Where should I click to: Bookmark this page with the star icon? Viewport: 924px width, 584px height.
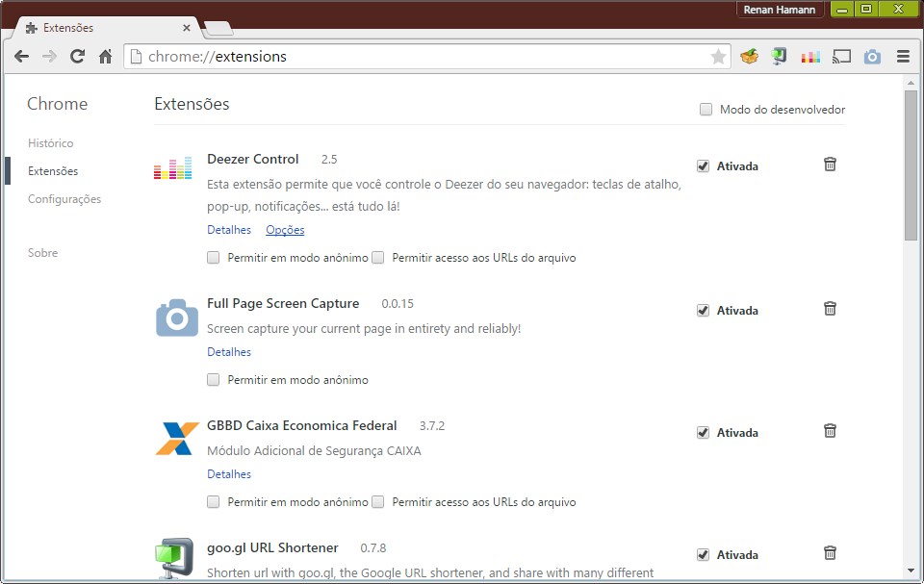point(718,57)
